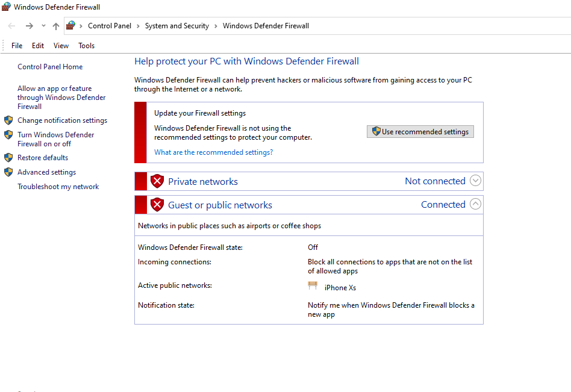
Task: Click the shield icon beside Restore defaults
Action: [x=8, y=158]
